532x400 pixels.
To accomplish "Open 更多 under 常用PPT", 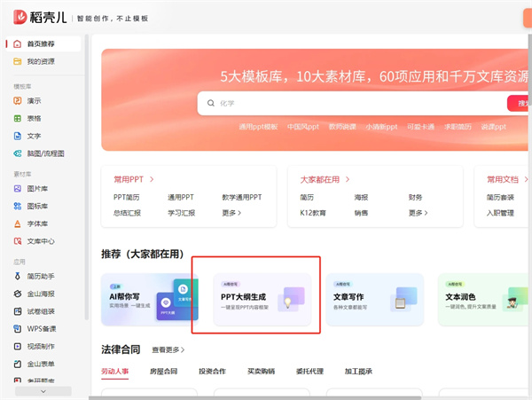I will 231,213.
